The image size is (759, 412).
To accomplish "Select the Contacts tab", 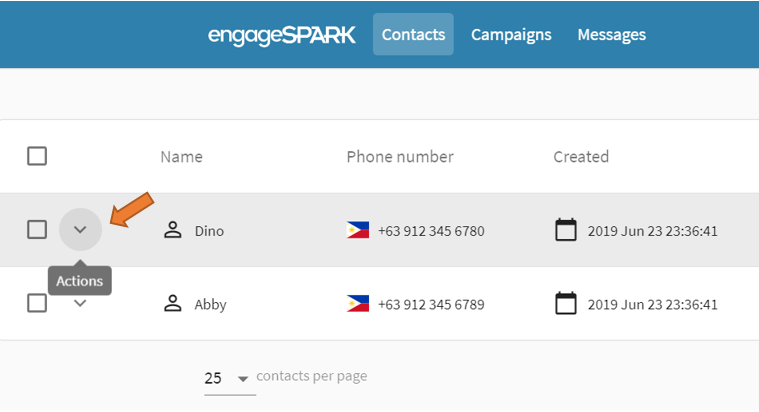I will (413, 34).
